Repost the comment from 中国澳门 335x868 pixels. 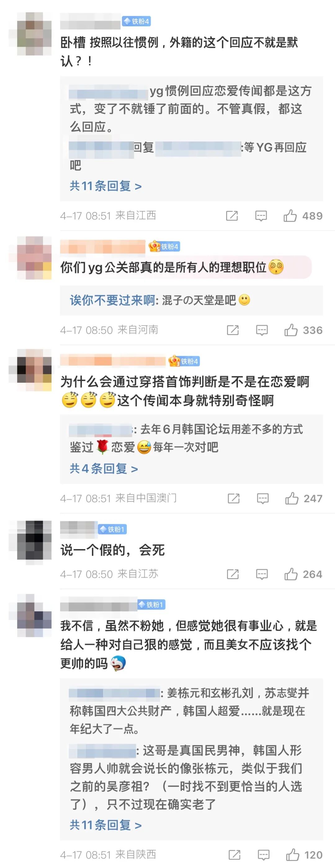234,498
